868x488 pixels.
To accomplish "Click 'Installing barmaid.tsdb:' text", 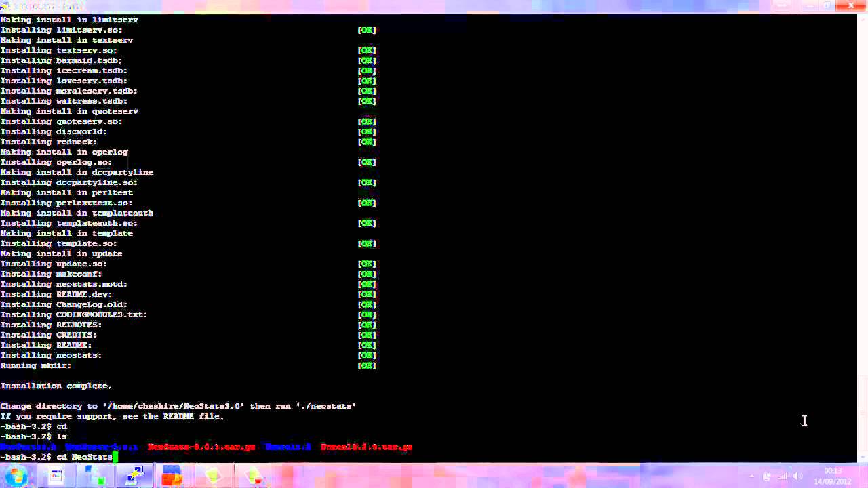I will pos(61,60).
